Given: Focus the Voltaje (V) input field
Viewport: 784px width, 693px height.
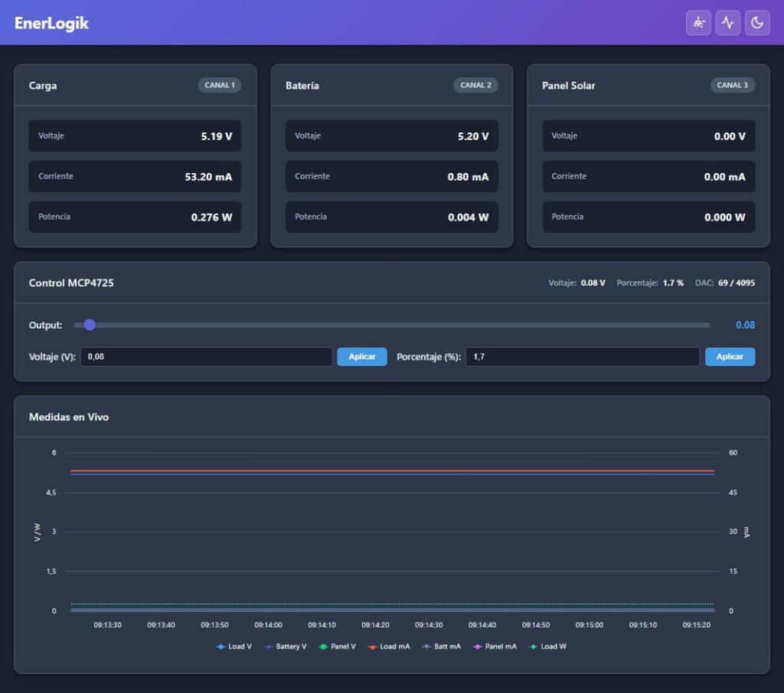Looking at the screenshot, I should click(x=206, y=357).
